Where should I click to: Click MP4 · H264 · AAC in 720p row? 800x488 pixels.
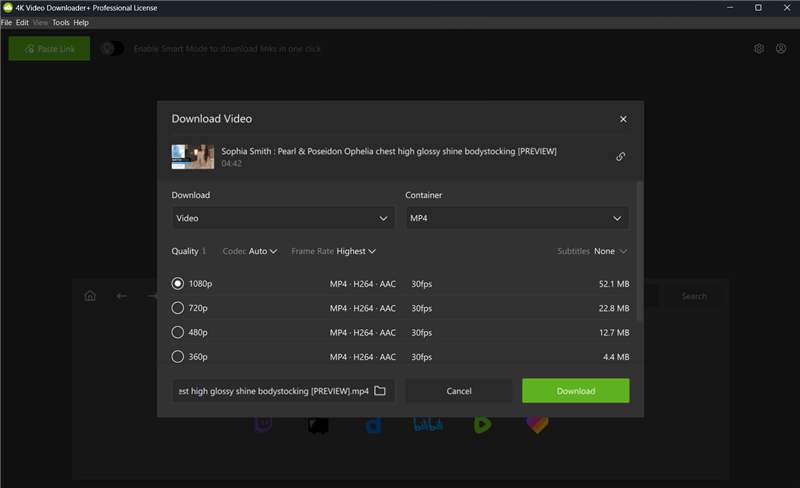click(363, 308)
